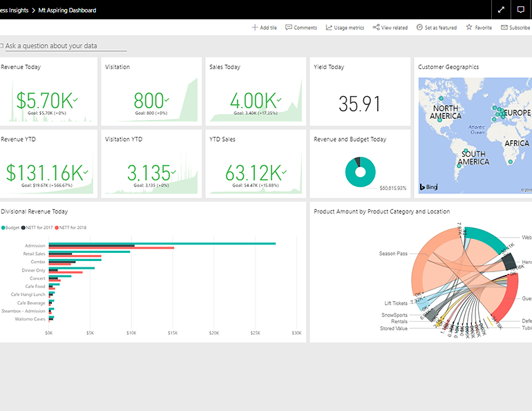The width and height of the screenshot is (532, 411).
Task: Click the Revenue and Budget donut chart
Action: (360, 172)
